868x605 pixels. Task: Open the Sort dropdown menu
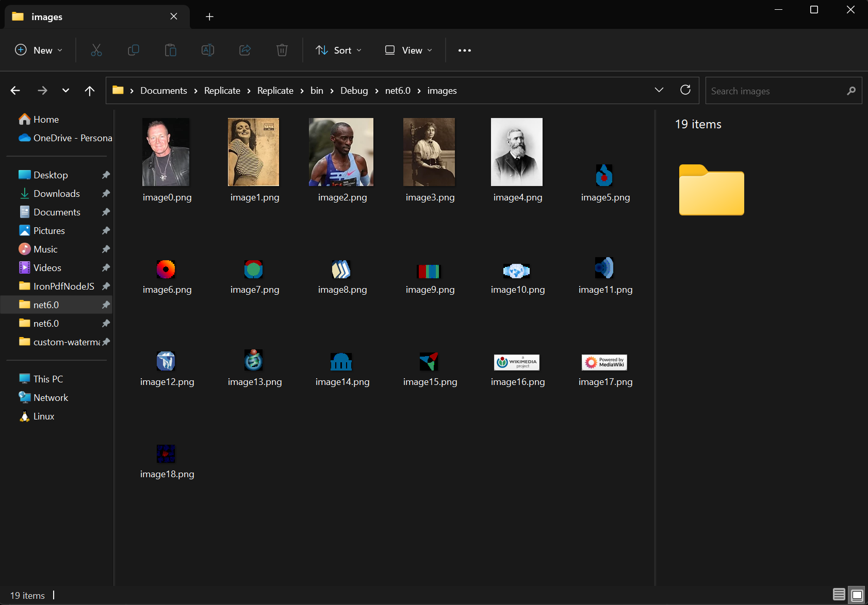coord(339,50)
